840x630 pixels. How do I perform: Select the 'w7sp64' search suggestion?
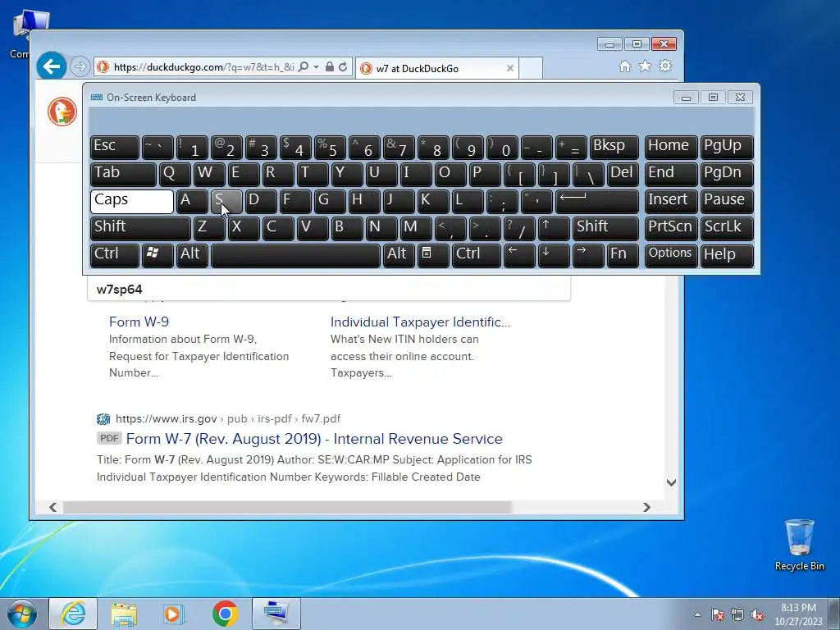(328, 290)
